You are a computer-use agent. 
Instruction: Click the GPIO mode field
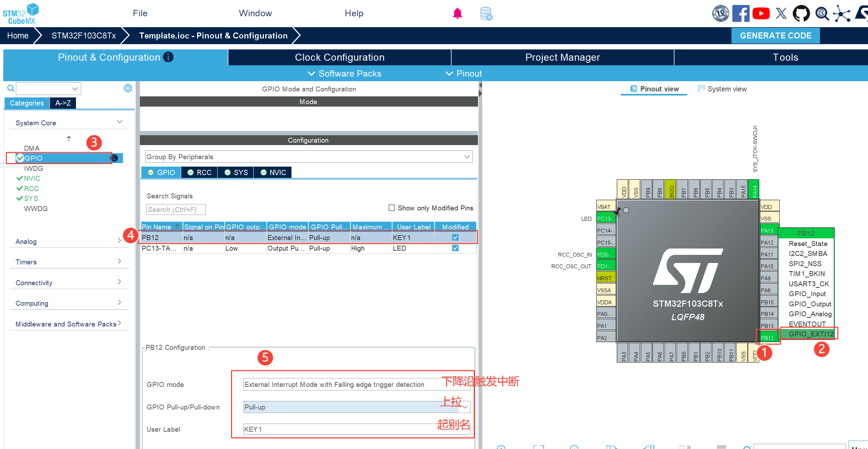click(x=357, y=384)
